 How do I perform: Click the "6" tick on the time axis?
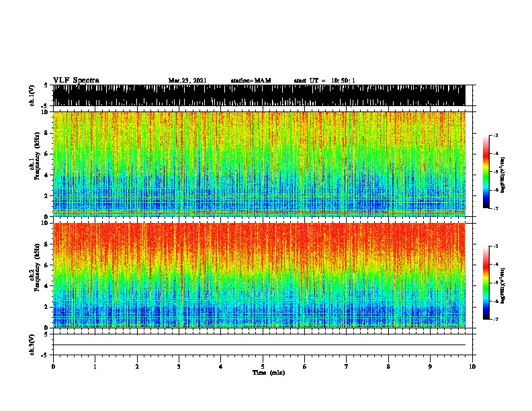[x=305, y=367]
